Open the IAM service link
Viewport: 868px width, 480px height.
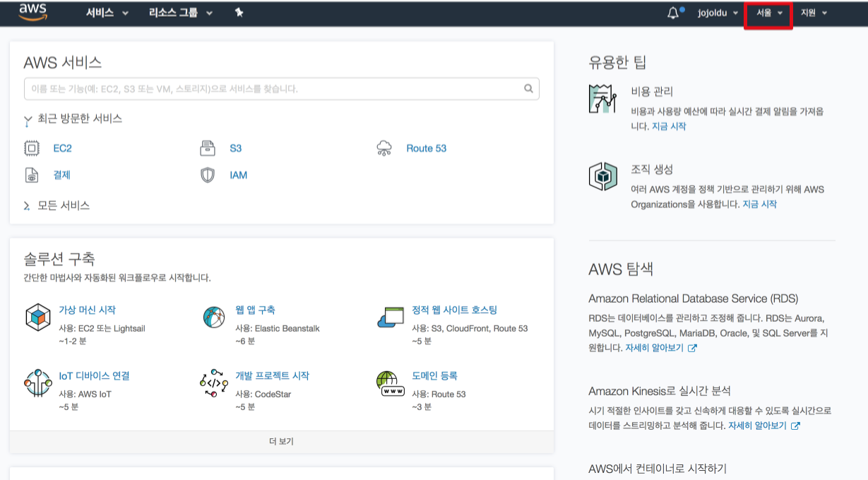(239, 175)
